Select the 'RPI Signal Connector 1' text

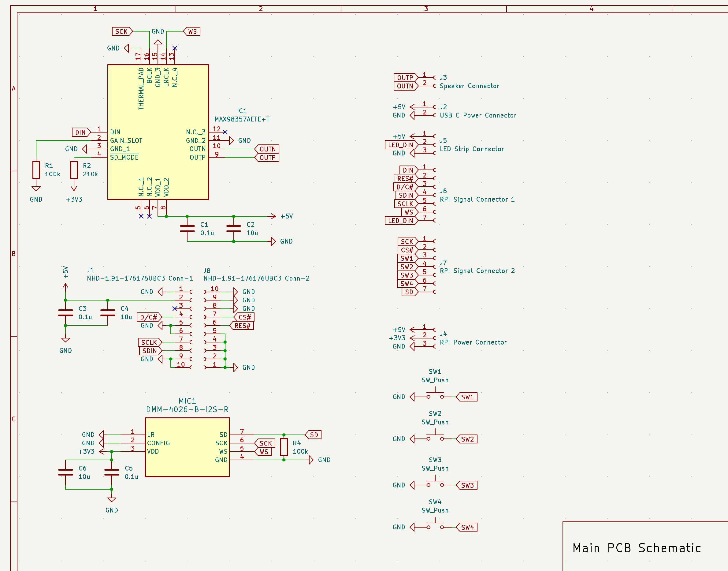[477, 199]
